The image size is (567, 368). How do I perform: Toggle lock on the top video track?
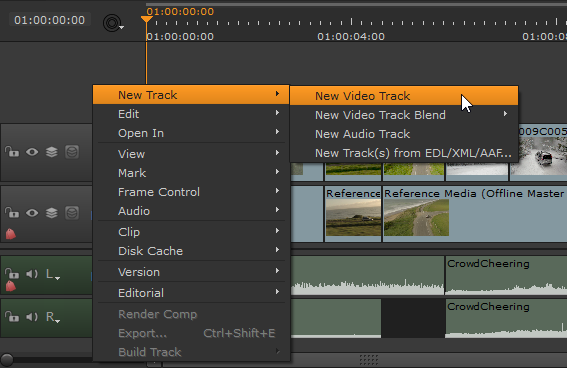(12, 152)
